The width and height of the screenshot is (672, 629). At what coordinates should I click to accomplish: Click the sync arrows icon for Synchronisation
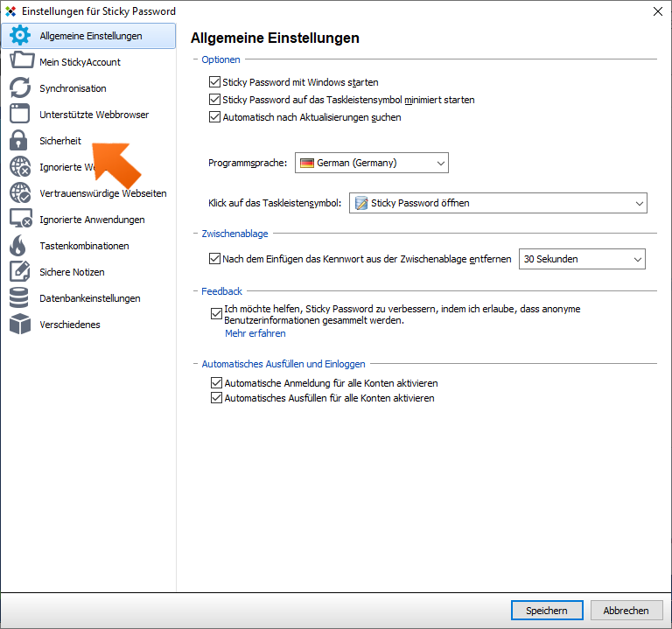pos(20,87)
